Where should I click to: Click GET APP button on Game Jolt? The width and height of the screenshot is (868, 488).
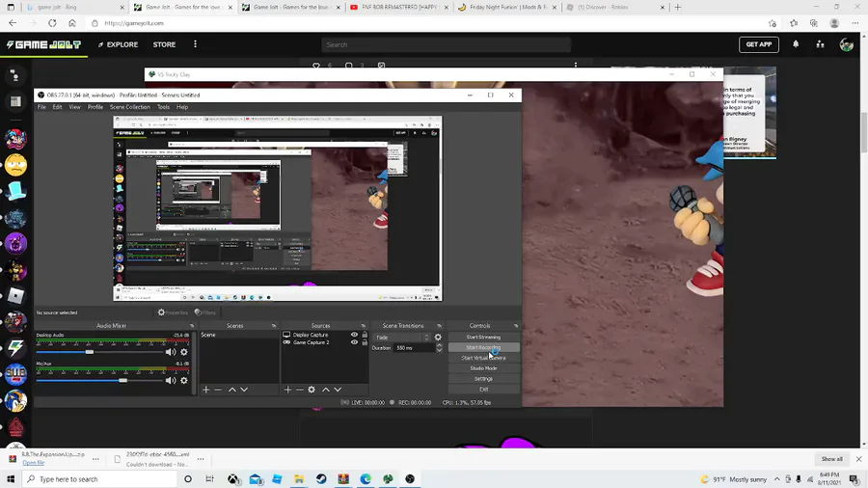pyautogui.click(x=758, y=44)
